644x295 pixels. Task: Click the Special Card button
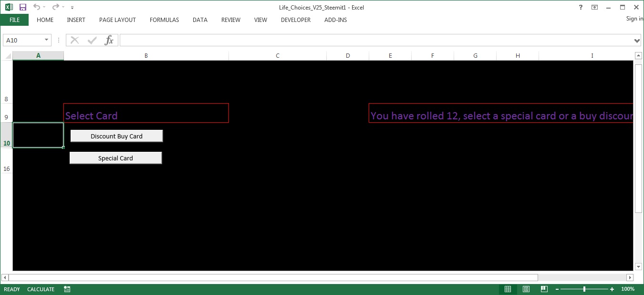(x=115, y=158)
